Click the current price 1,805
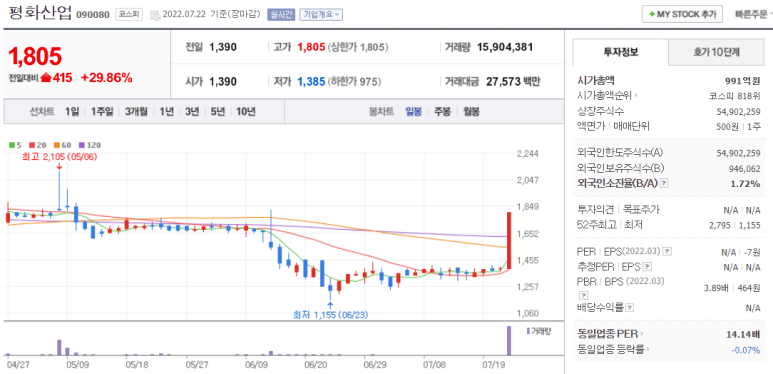The height and width of the screenshot is (374, 773). click(x=35, y=56)
